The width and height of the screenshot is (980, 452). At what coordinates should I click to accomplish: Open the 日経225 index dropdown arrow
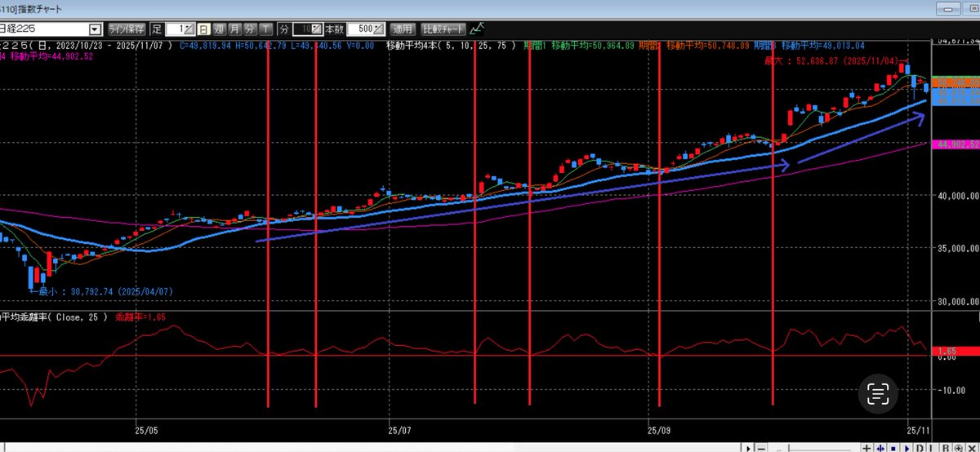(x=96, y=29)
